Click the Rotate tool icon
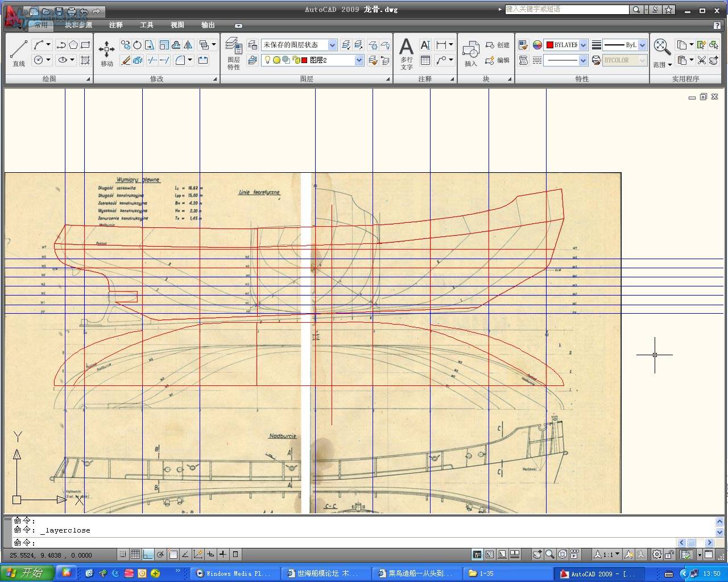 coord(137,45)
